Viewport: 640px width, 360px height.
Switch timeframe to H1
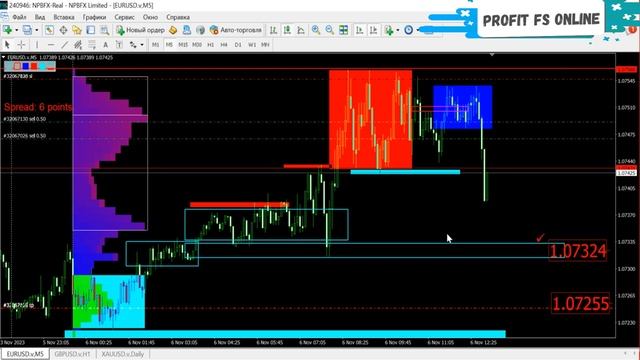tap(211, 44)
